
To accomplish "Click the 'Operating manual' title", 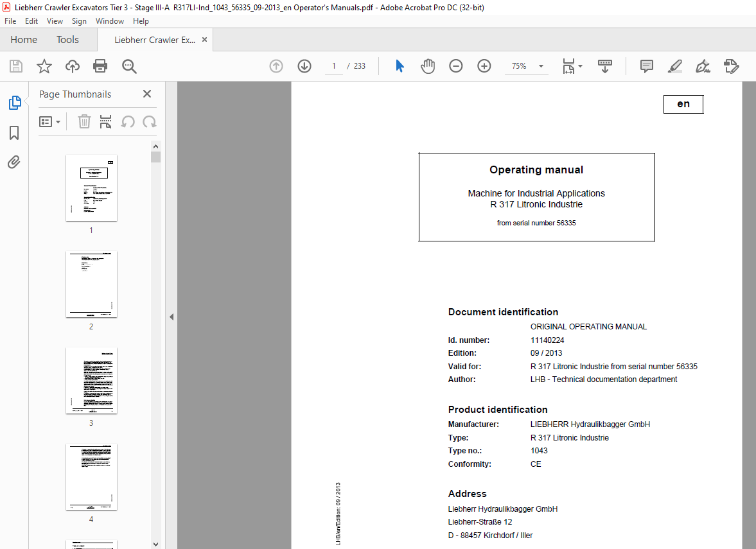I will [x=536, y=170].
